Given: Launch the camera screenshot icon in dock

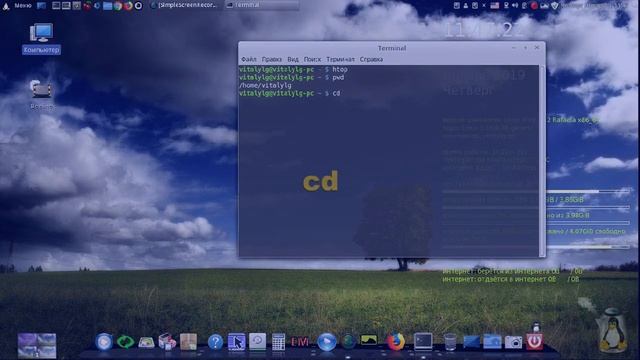Looking at the screenshot, I should pos(513,342).
